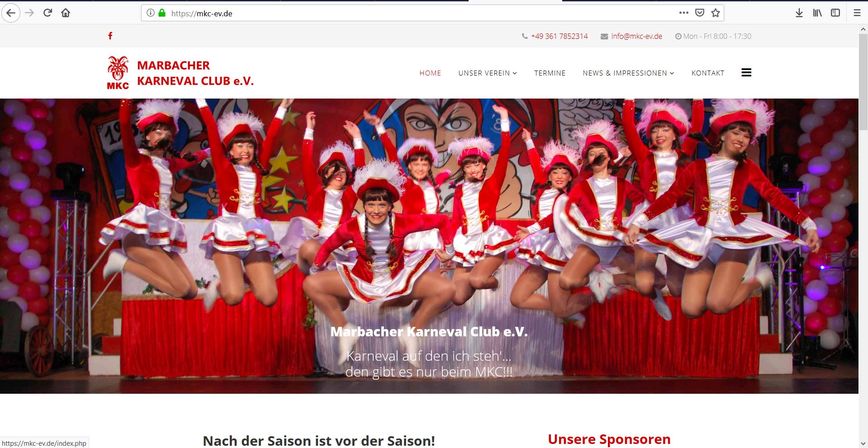Open the hamburger menu on the website
The height and width of the screenshot is (448, 868).
[x=746, y=72]
